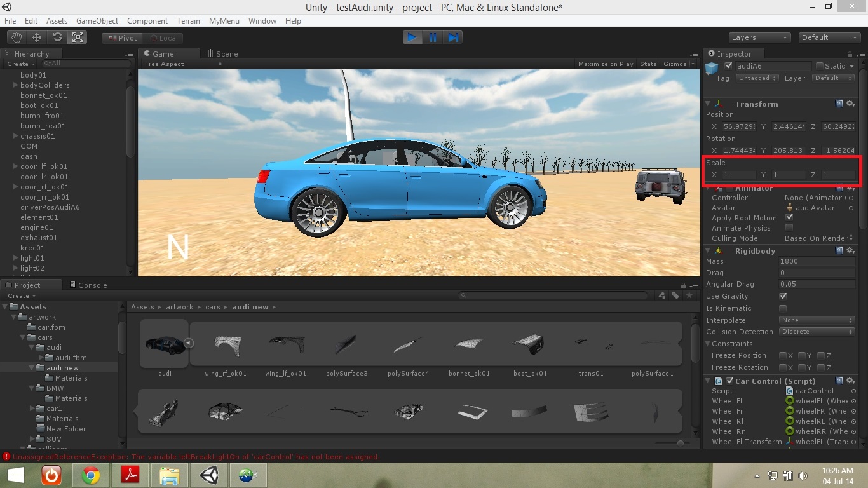
Task: Toggle audiA6 active checkbox
Action: [728, 65]
